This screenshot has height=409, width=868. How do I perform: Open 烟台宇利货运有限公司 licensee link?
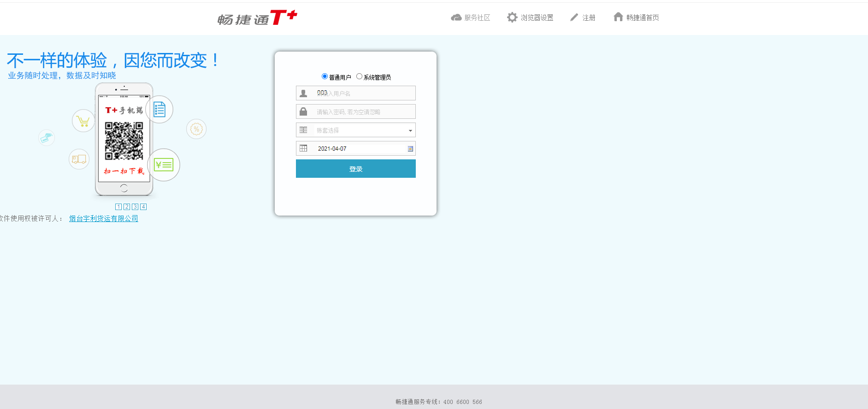[104, 218]
